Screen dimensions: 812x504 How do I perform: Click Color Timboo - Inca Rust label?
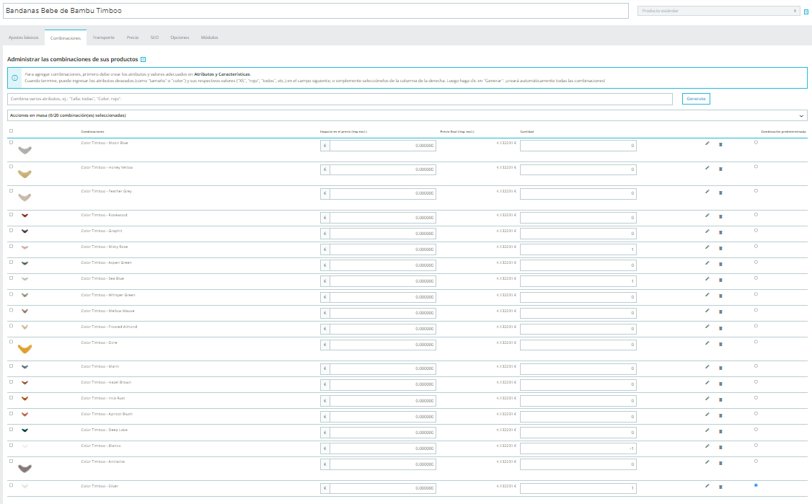coord(103,398)
